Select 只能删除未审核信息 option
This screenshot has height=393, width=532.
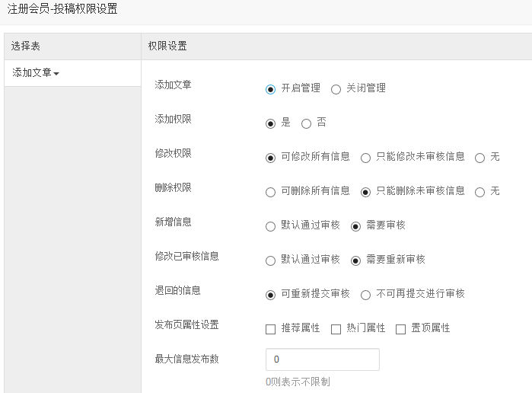[x=365, y=192]
